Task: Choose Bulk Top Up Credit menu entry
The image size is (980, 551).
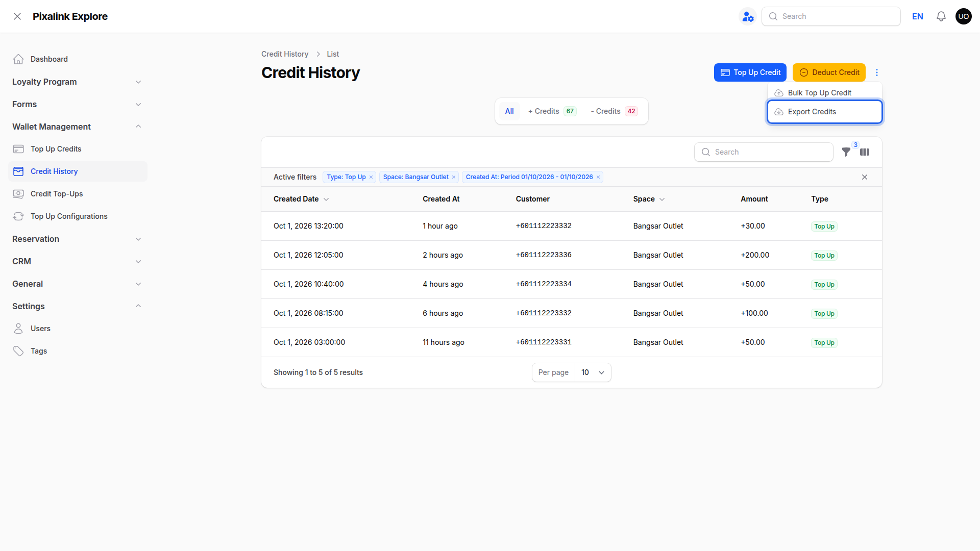Action: click(x=825, y=93)
